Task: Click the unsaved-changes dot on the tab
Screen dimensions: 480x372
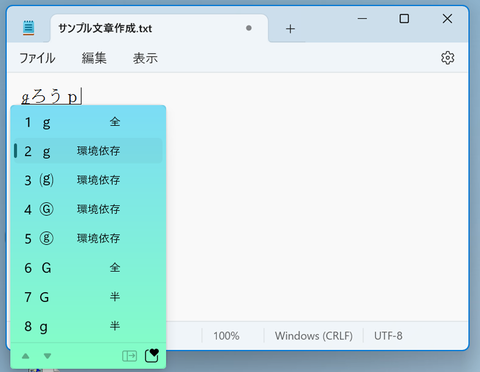Action: click(x=249, y=28)
